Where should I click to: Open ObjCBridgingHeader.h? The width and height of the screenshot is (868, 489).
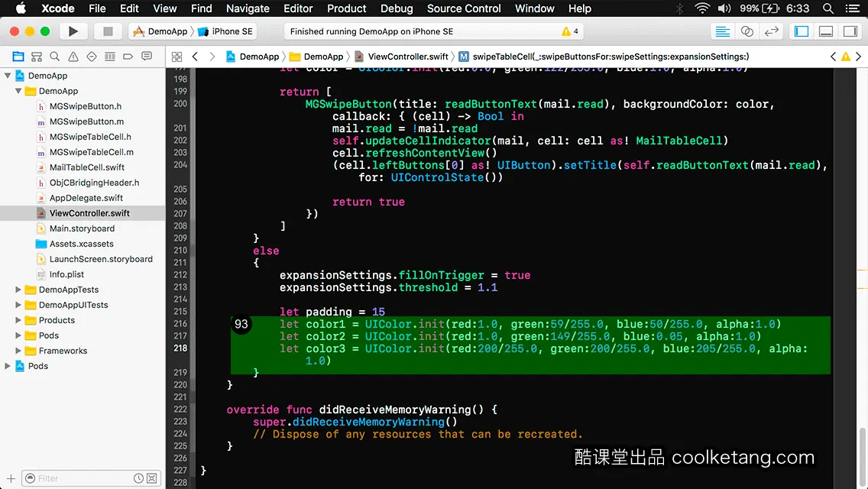94,182
